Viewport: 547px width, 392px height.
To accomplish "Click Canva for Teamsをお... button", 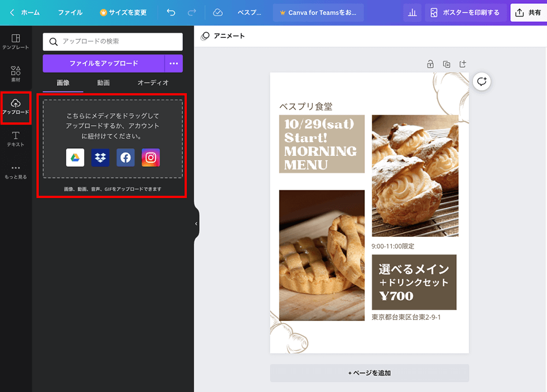I will (318, 13).
